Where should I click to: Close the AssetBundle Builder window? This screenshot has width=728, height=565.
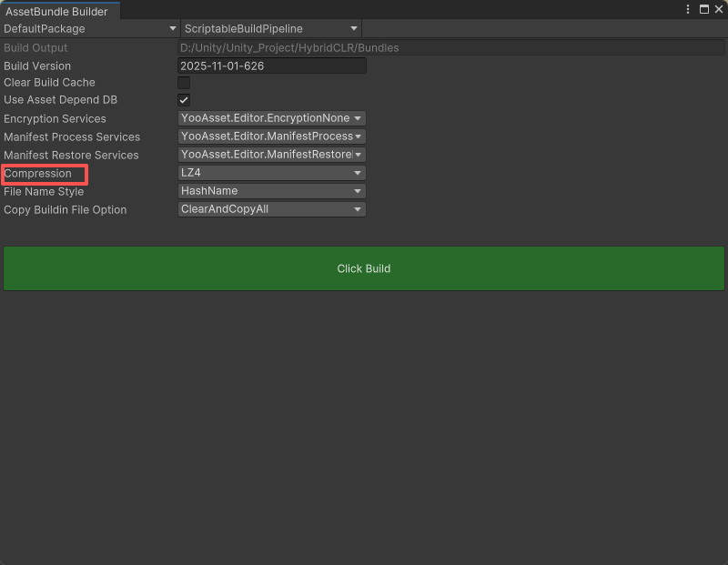point(719,9)
